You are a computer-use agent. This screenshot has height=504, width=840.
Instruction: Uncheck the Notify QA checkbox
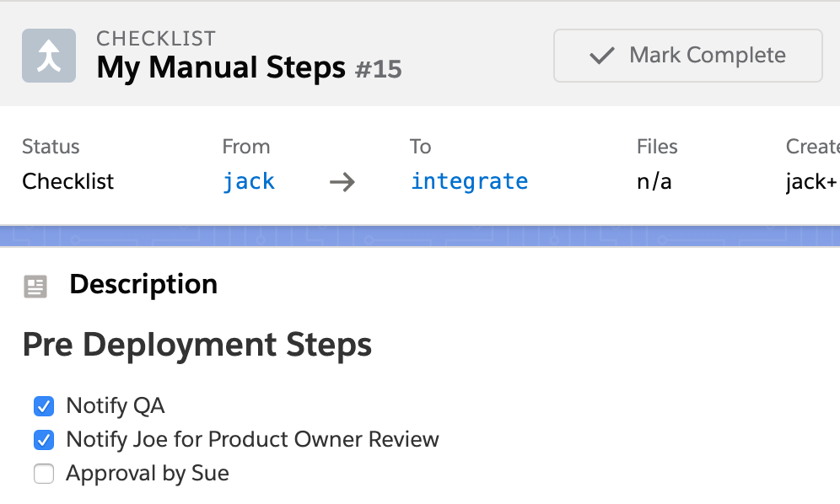point(43,406)
